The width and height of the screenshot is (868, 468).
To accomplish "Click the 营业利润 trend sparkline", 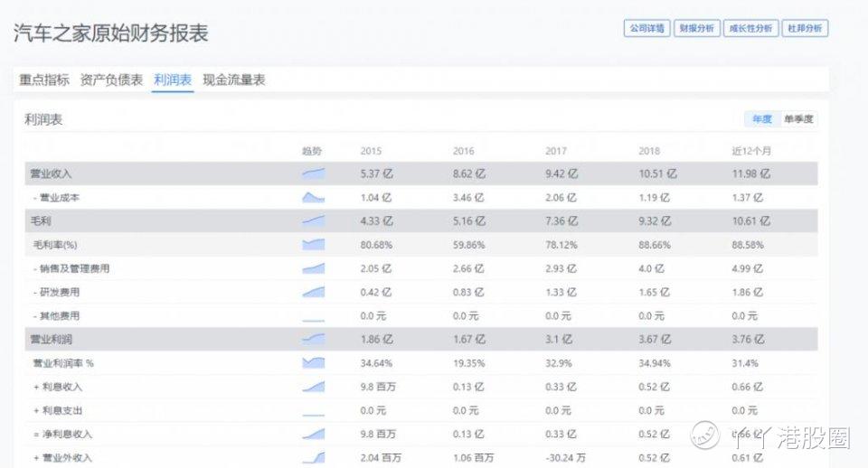I will pyautogui.click(x=314, y=339).
